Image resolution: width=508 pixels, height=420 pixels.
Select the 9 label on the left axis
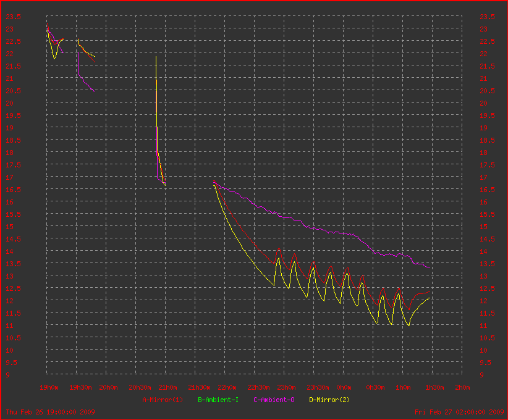(8, 375)
